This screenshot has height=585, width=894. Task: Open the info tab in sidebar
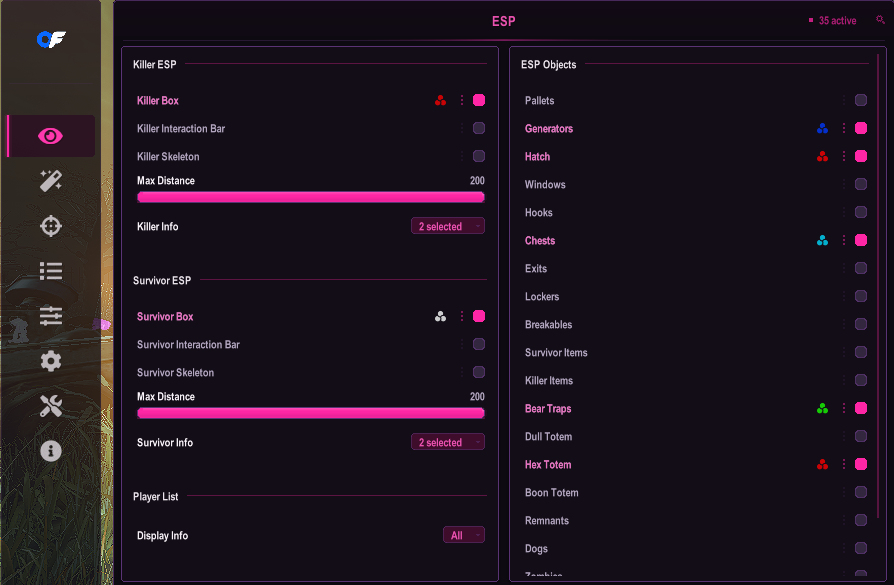point(51,451)
